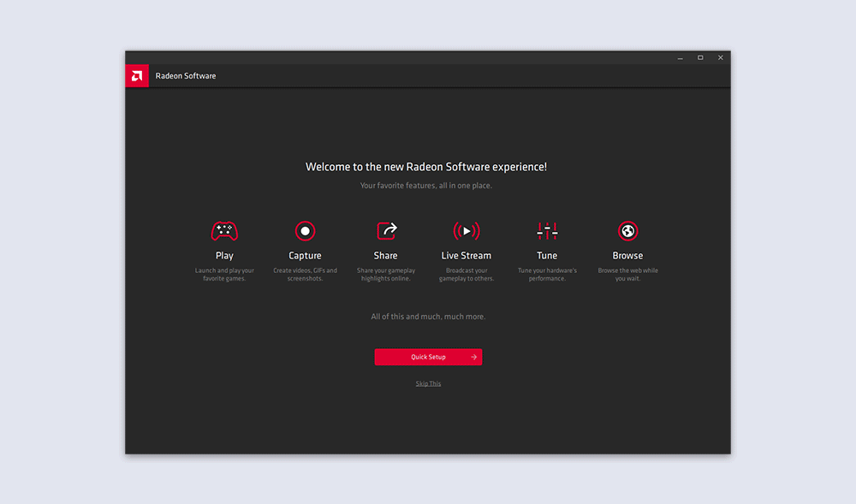The height and width of the screenshot is (504, 856).
Task: Click the "Live Stream" label
Action: 467,255
